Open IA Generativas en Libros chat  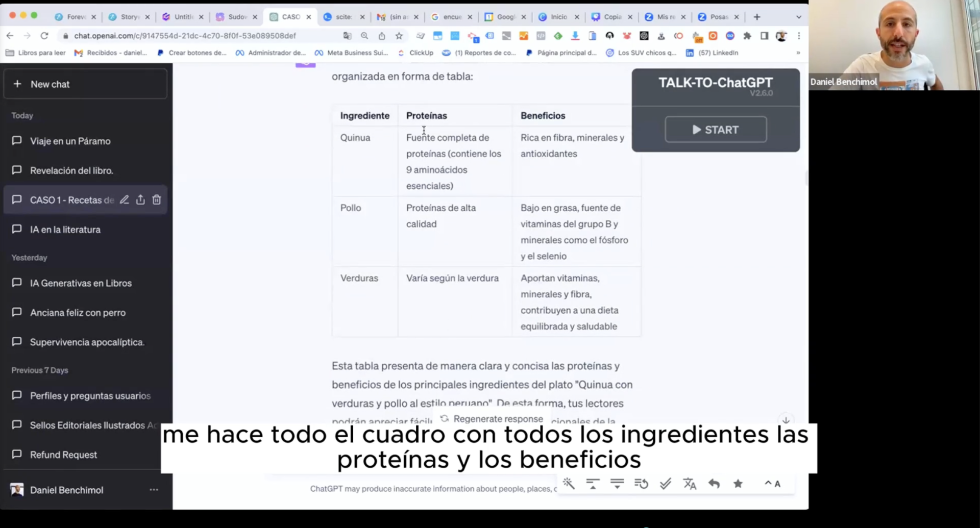[x=85, y=283]
